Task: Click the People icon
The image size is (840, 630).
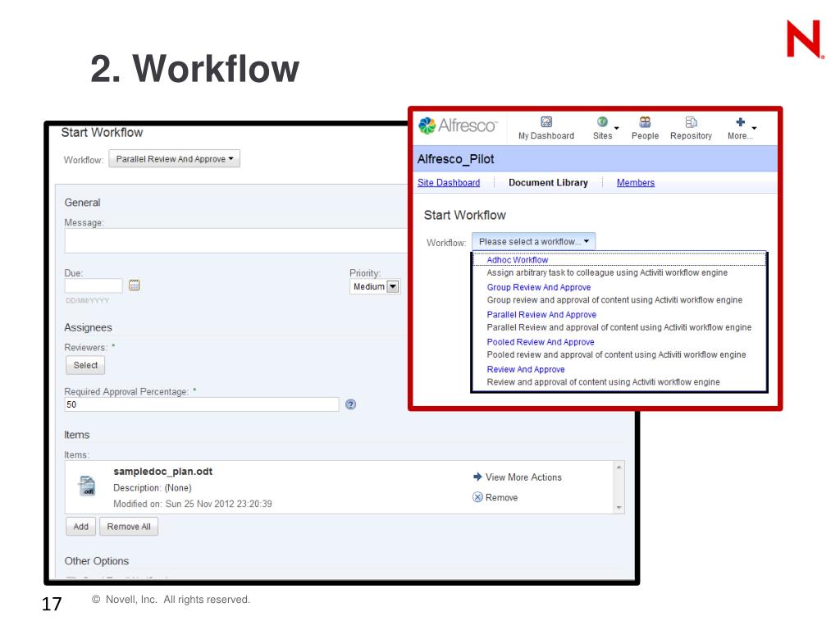Action: pyautogui.click(x=645, y=122)
